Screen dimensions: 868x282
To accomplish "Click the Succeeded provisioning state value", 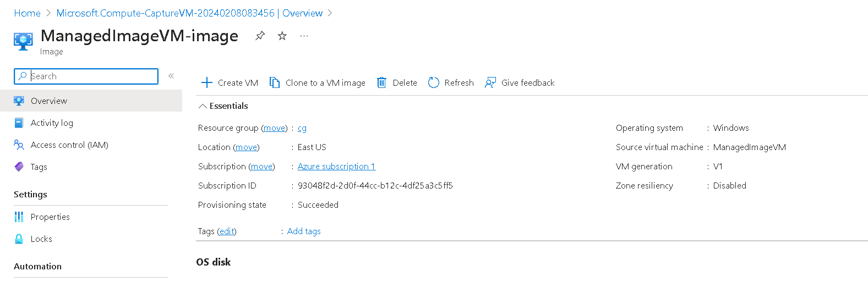I will 318,204.
